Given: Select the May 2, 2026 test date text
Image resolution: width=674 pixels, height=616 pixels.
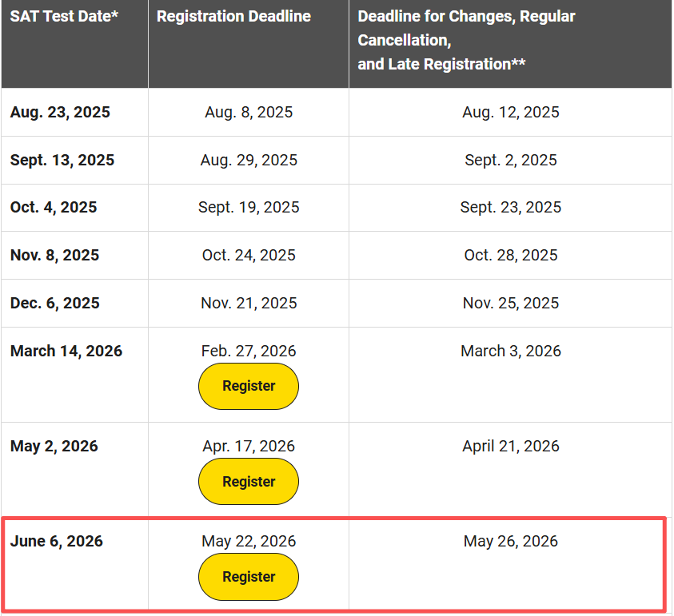Looking at the screenshot, I should coord(54,446).
